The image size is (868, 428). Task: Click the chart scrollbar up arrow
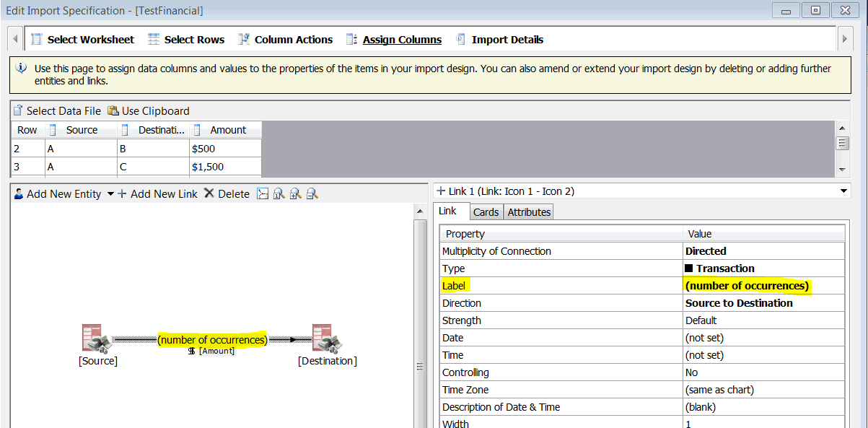click(x=421, y=210)
